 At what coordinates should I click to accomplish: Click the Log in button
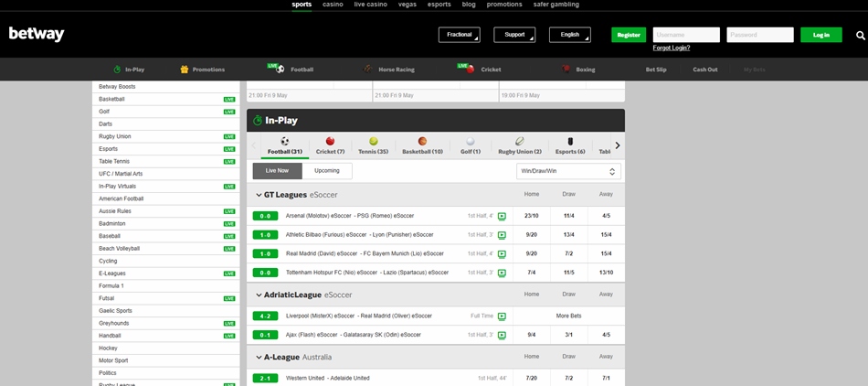821,35
